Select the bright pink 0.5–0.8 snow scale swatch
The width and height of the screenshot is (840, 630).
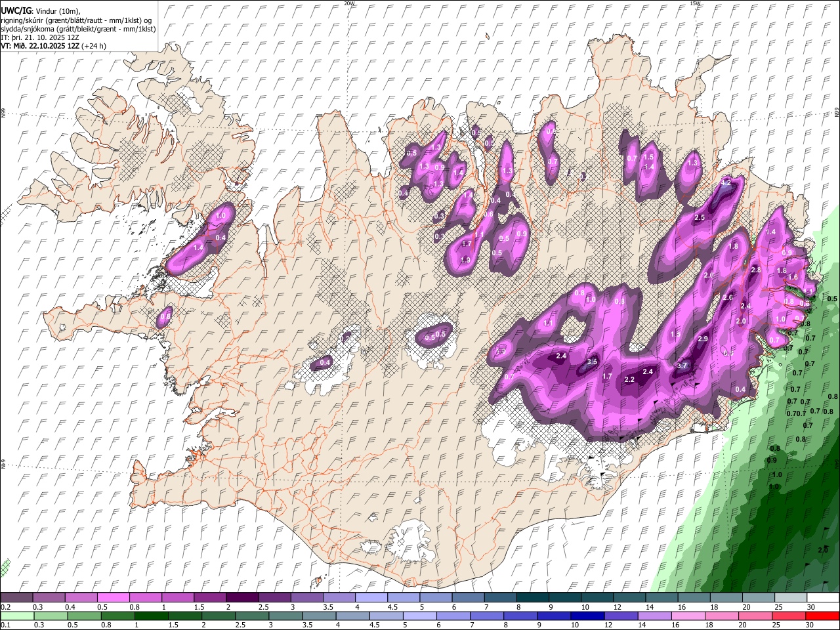[114, 598]
